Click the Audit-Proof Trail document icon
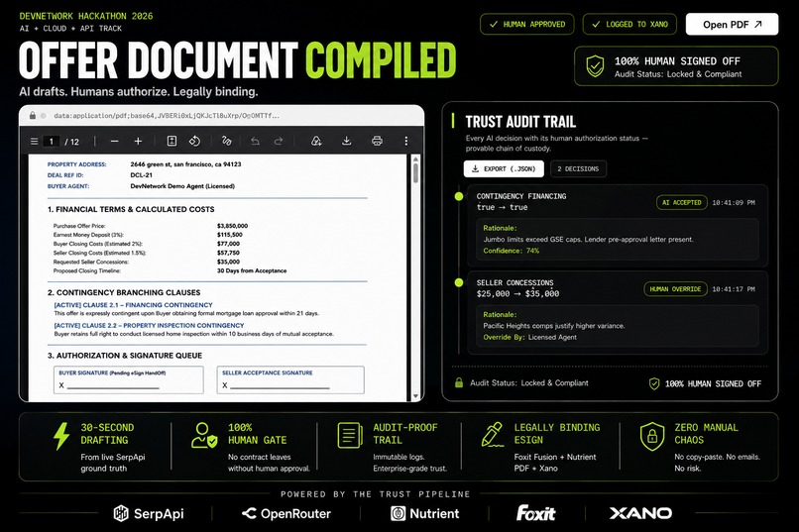Viewport: 799px width, 532px height. coord(350,436)
